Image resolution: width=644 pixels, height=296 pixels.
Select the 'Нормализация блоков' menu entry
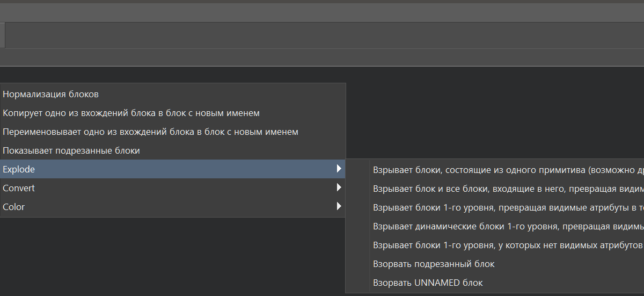pyautogui.click(x=51, y=94)
